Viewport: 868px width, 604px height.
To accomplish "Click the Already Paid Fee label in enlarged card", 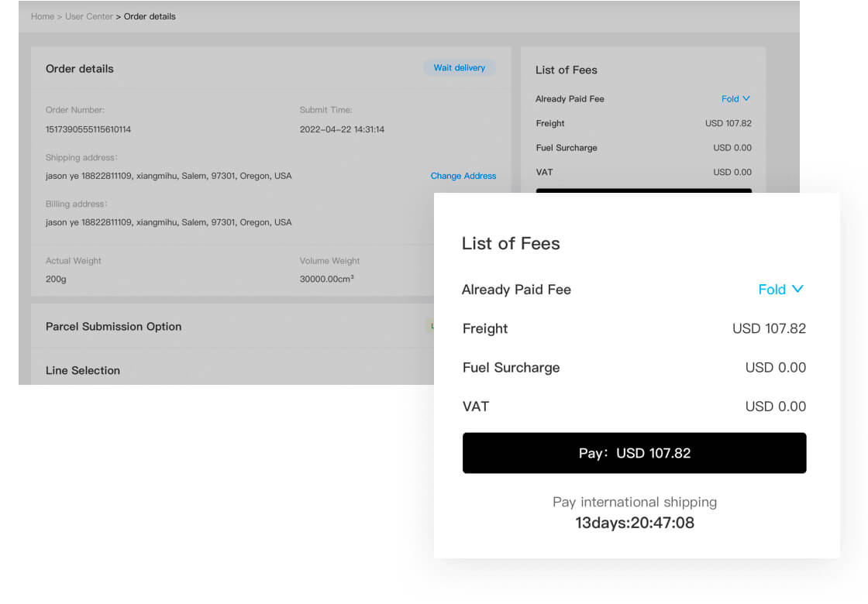I will (x=516, y=290).
